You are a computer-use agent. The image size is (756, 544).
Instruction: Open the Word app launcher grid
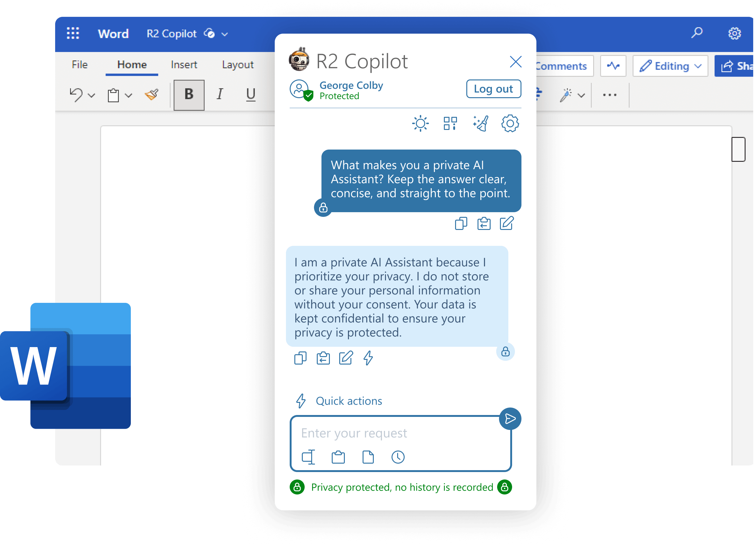click(73, 33)
